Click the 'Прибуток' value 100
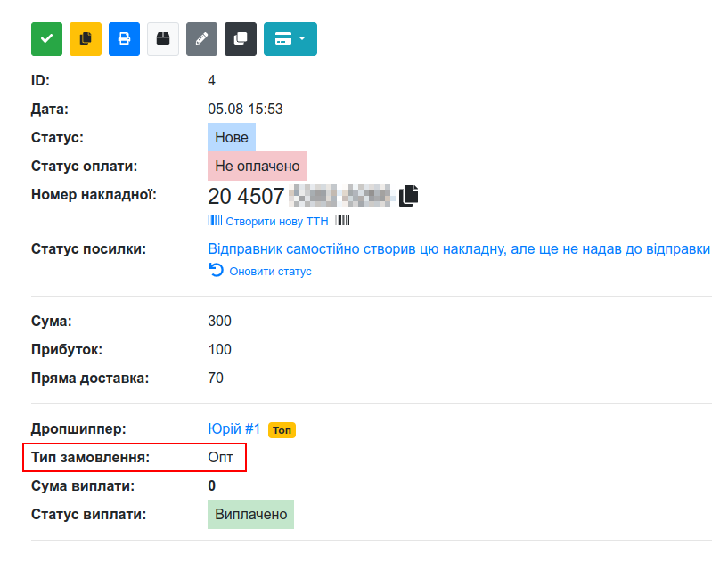Viewport: 728px width, 570px height. point(219,349)
